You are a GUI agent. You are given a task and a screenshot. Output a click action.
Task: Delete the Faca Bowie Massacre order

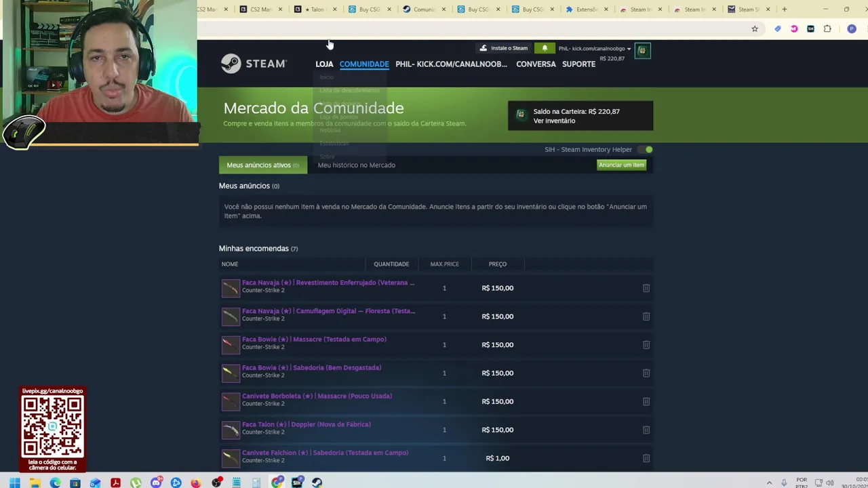(x=646, y=345)
